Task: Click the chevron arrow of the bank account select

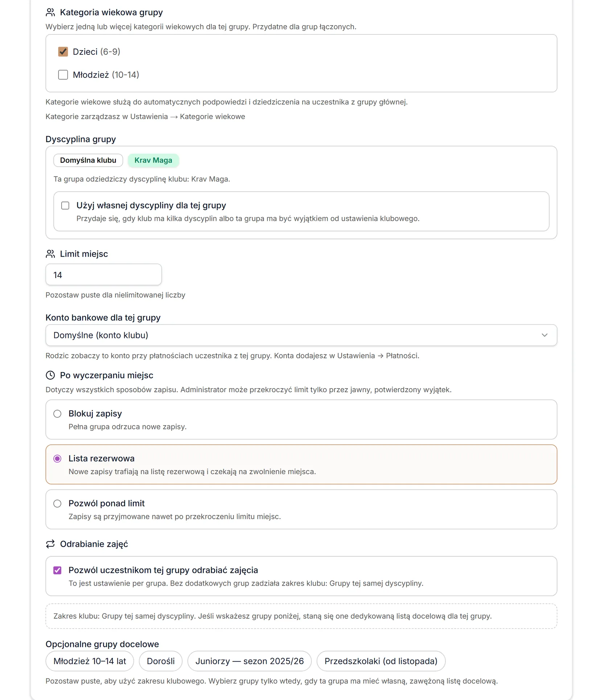Action: click(x=544, y=335)
